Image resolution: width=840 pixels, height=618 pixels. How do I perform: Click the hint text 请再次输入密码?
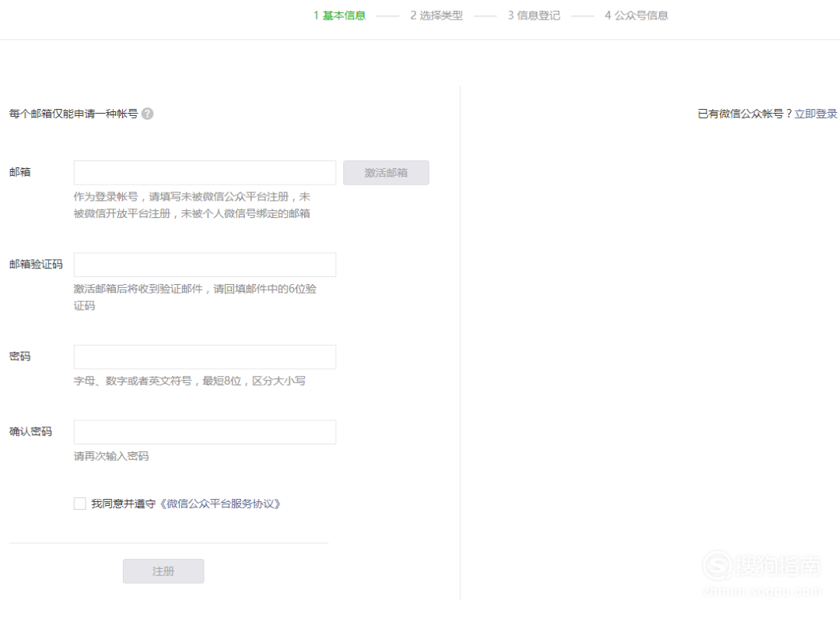click(111, 456)
